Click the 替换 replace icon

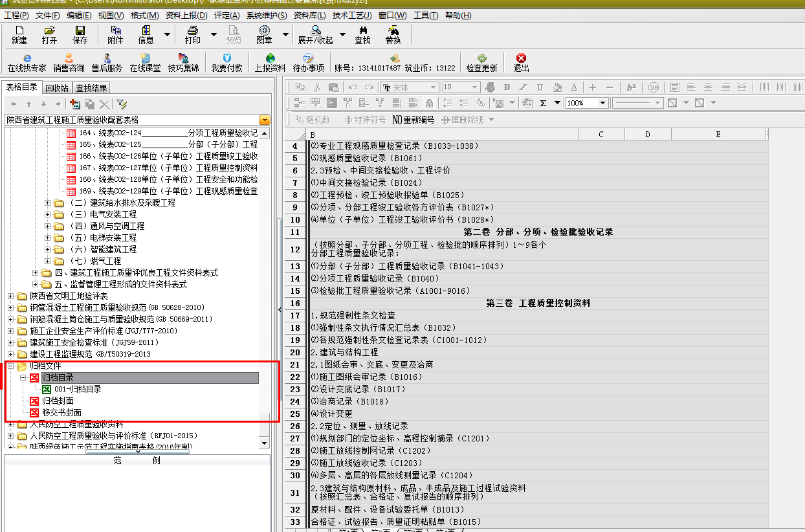(x=393, y=34)
